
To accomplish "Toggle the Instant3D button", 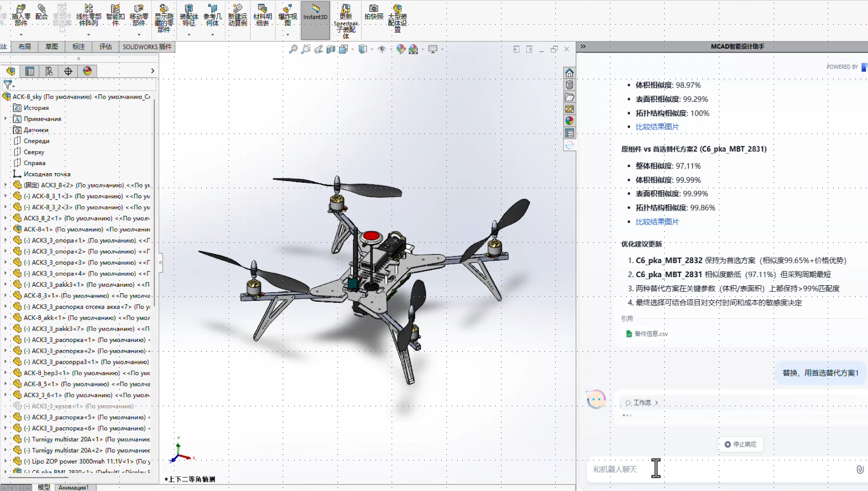I will [x=315, y=13].
